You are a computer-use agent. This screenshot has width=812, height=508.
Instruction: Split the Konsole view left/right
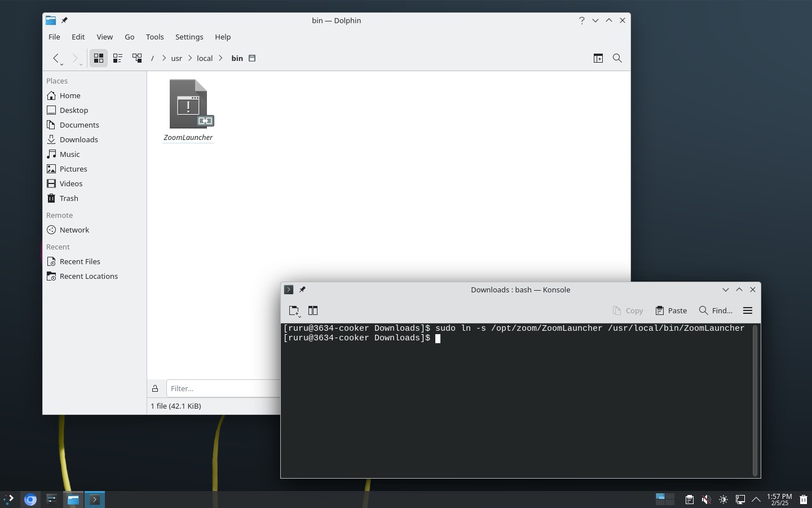pos(313,310)
